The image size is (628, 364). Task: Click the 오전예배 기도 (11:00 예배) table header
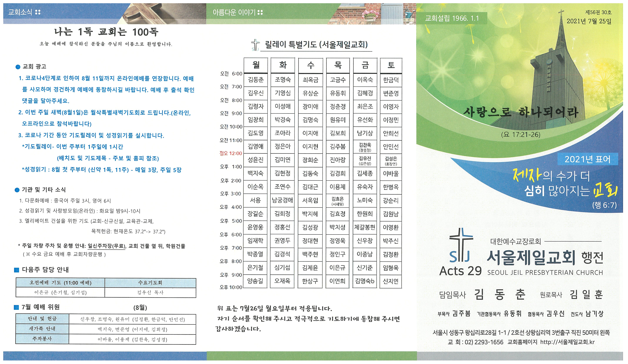60,283
